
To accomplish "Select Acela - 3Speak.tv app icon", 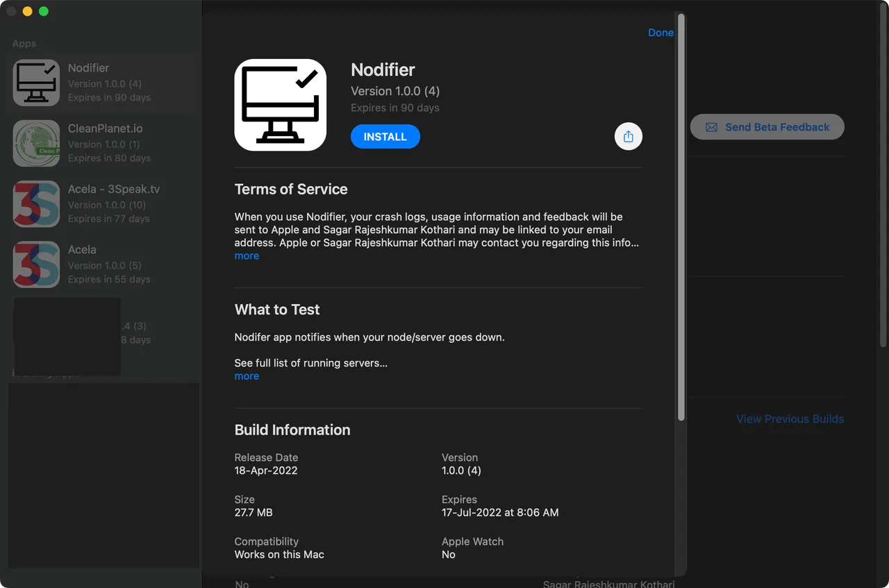I will [x=36, y=204].
